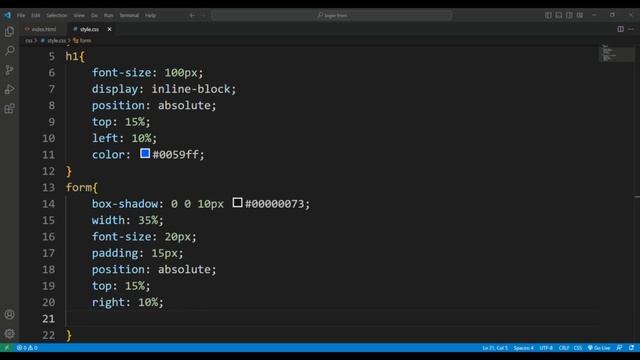Open the Run menu
The width and height of the screenshot is (640, 360).
(108, 15)
